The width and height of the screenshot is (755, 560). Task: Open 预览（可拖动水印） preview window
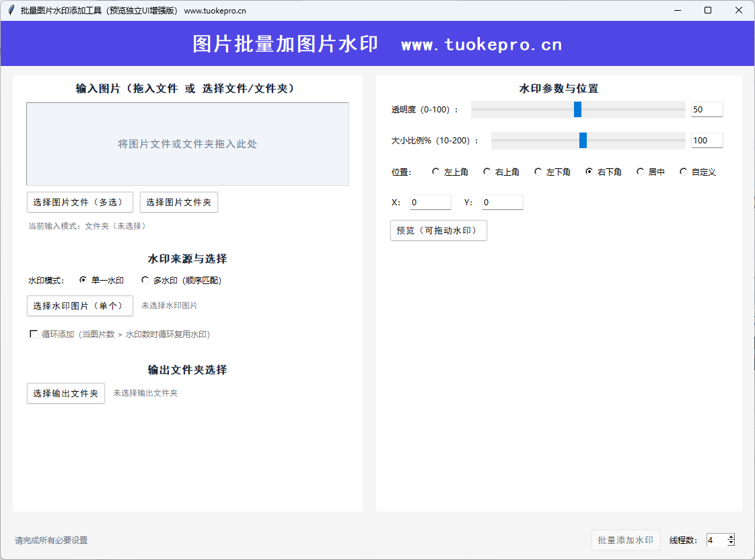(438, 230)
